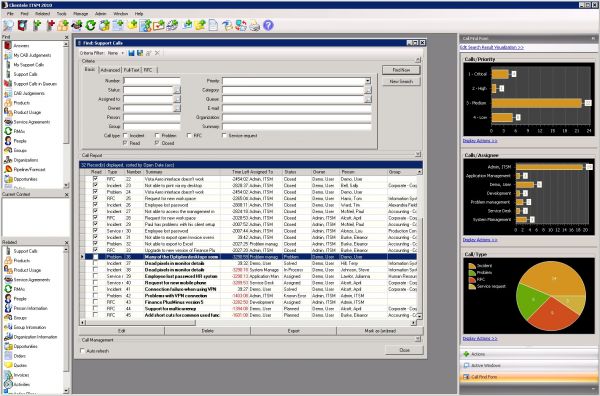Open the File menu

tap(10, 13)
